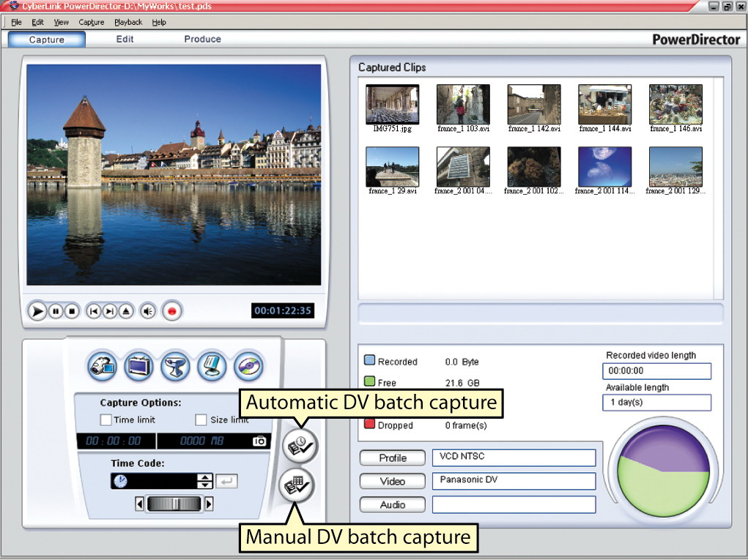
Task: Mute audio with the speaker icon
Action: point(148,311)
